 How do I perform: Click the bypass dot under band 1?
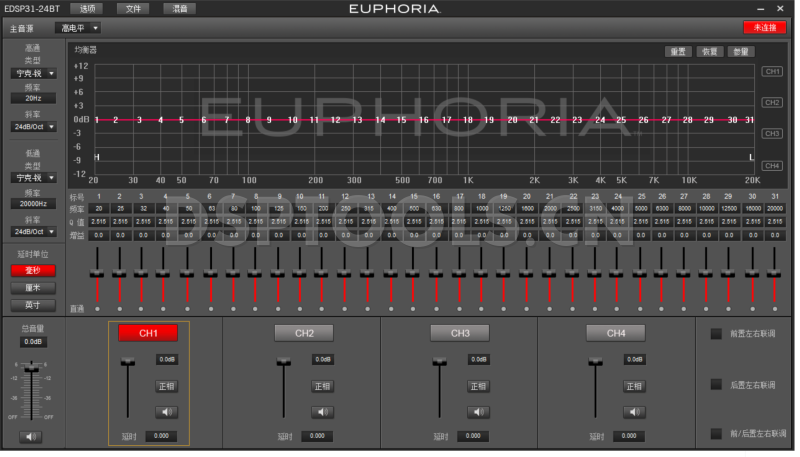[97, 309]
